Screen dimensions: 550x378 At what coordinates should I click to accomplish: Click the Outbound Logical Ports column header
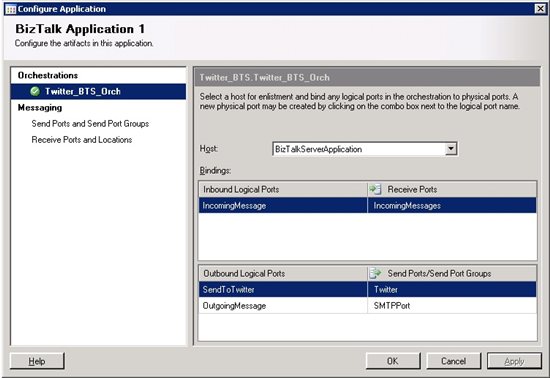tap(283, 273)
